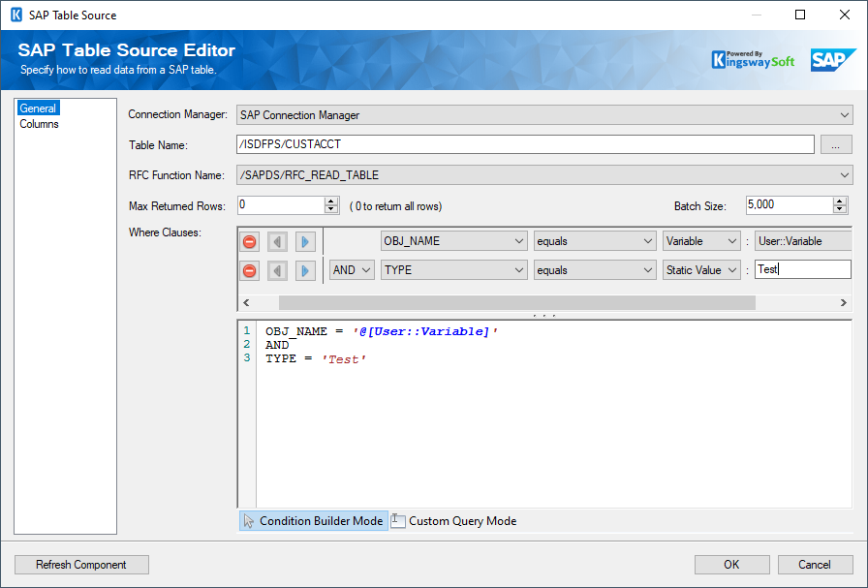868x588 pixels.
Task: Click left indent arrow on OBJ_NAME row
Action: (277, 242)
